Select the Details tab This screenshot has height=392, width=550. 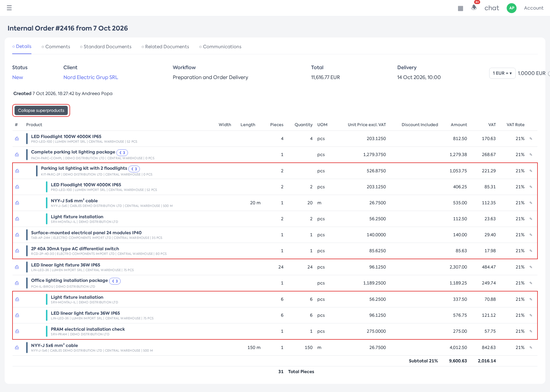(x=22, y=46)
